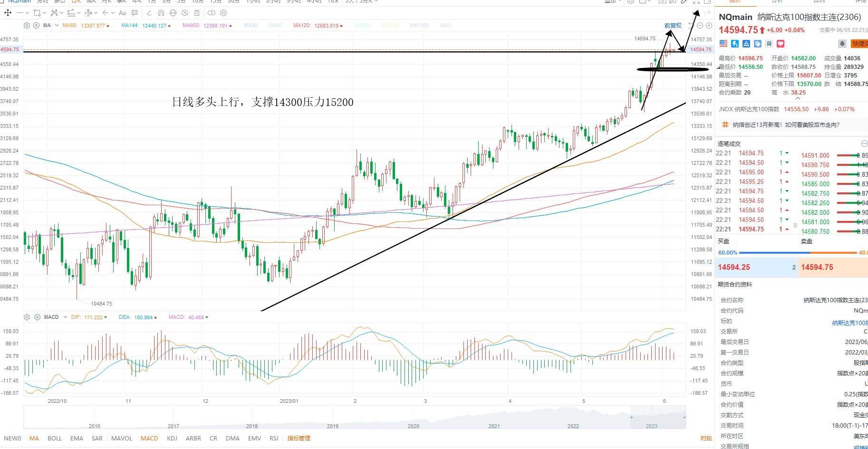The width and height of the screenshot is (868, 449).
Task: Pick the text annotation Aa tool
Action: click(x=123, y=13)
